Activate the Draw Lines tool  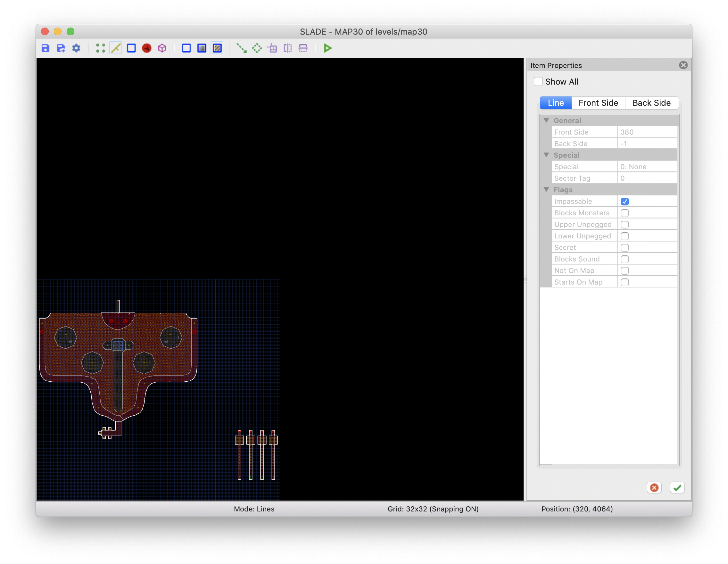point(241,48)
